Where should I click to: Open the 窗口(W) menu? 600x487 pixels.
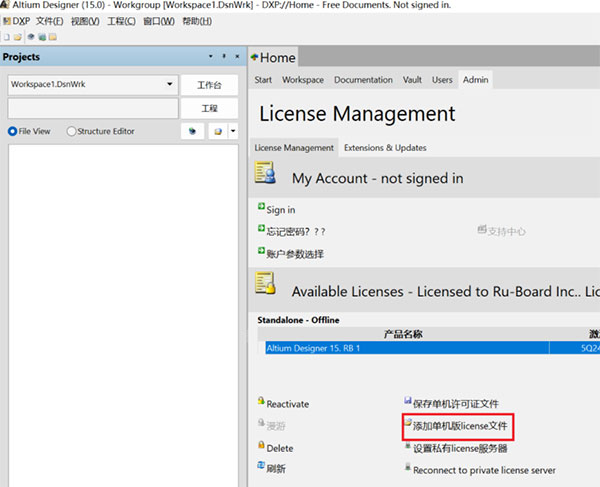[159, 21]
